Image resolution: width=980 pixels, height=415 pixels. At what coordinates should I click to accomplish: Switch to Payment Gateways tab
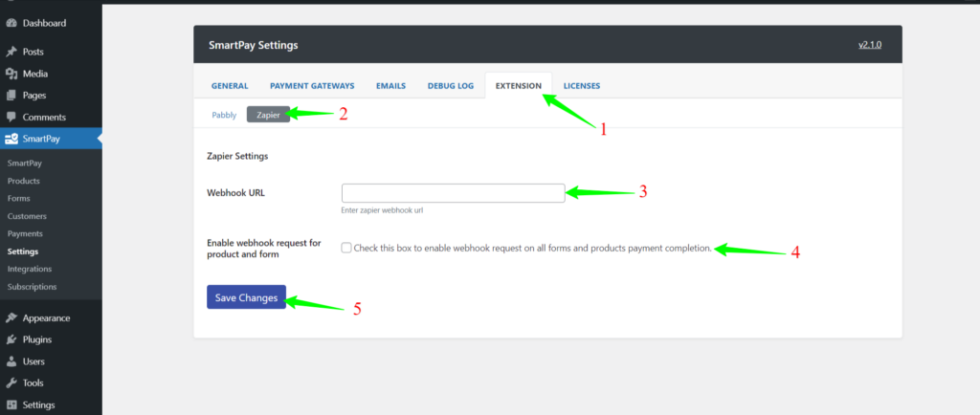coord(312,86)
